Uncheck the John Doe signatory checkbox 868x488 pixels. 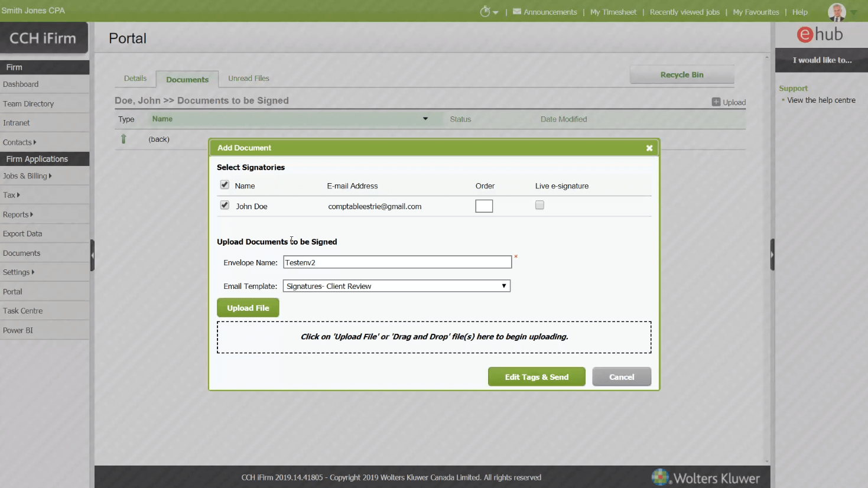pyautogui.click(x=225, y=206)
